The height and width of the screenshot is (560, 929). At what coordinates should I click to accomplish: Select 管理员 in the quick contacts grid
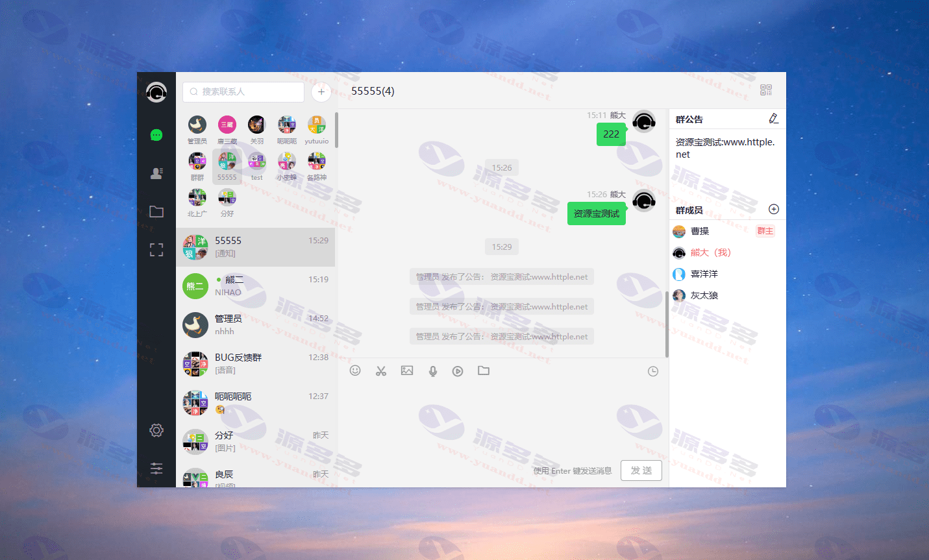coord(197,130)
